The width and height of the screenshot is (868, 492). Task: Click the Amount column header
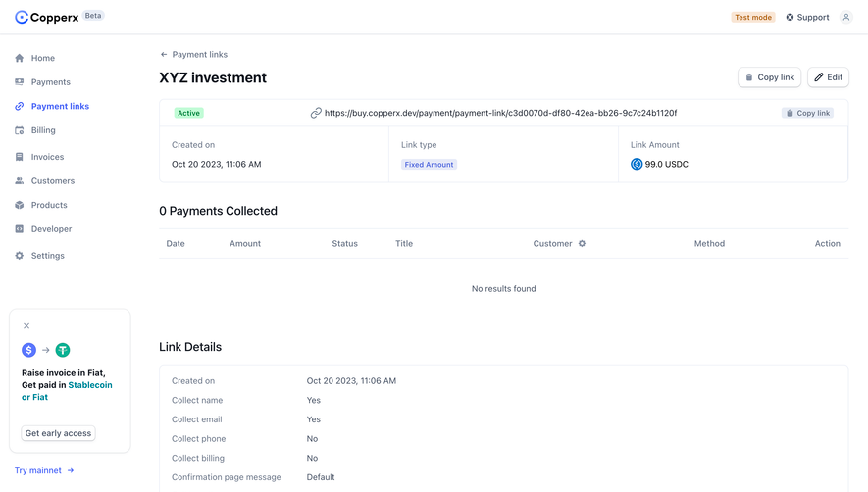click(245, 243)
